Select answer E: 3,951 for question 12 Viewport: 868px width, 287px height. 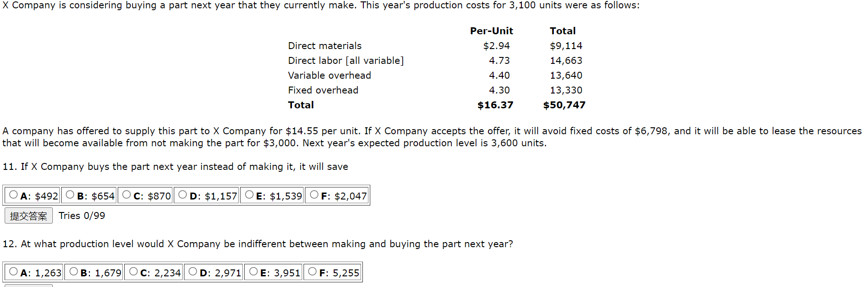pyautogui.click(x=253, y=272)
